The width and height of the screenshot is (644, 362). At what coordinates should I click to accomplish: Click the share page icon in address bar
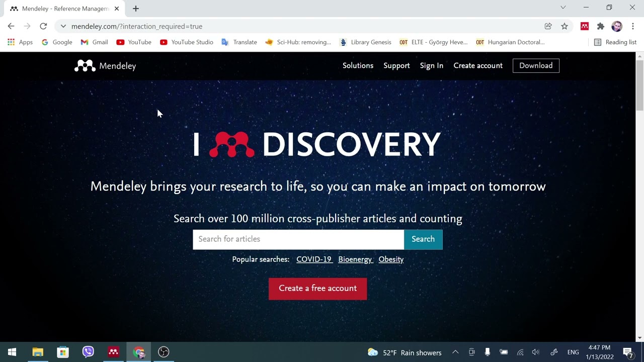point(548,26)
